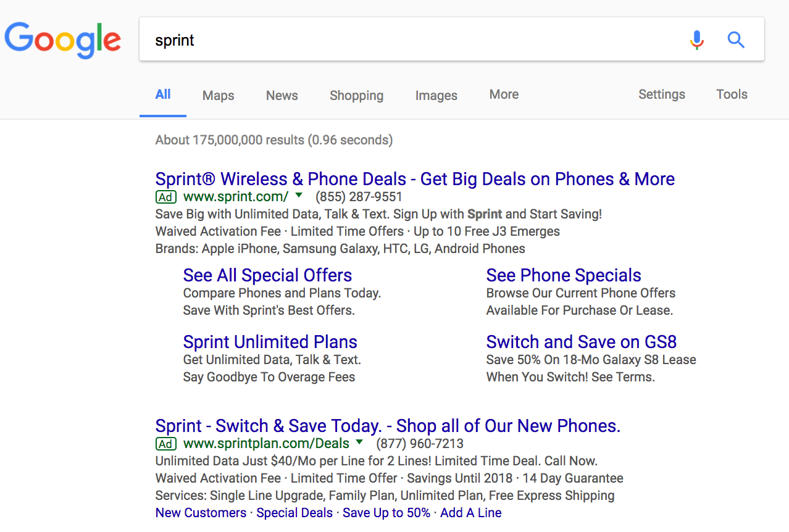This screenshot has width=789, height=532.
Task: Click the Google logo to return home
Action: (x=62, y=39)
